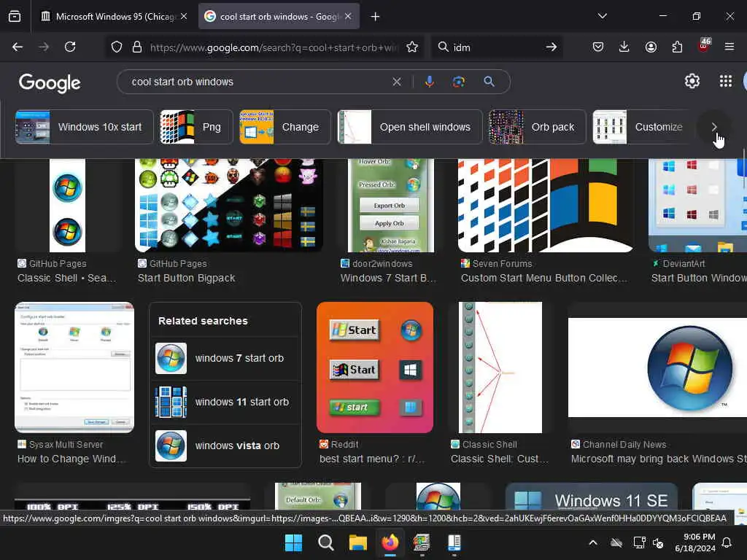Open the large Vista orb thumbnail
The width and height of the screenshot is (747, 560).
[x=657, y=367]
